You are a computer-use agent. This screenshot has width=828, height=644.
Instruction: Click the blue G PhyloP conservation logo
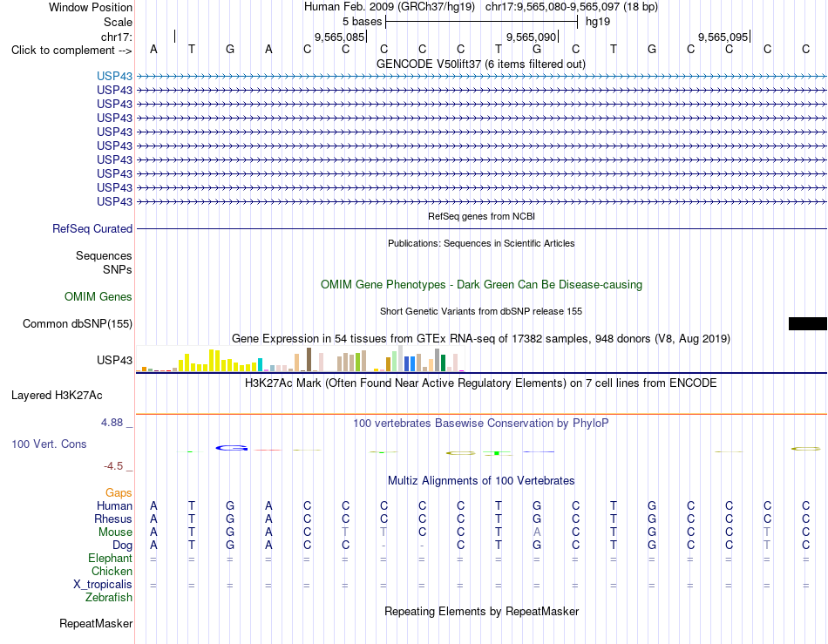coord(231,448)
